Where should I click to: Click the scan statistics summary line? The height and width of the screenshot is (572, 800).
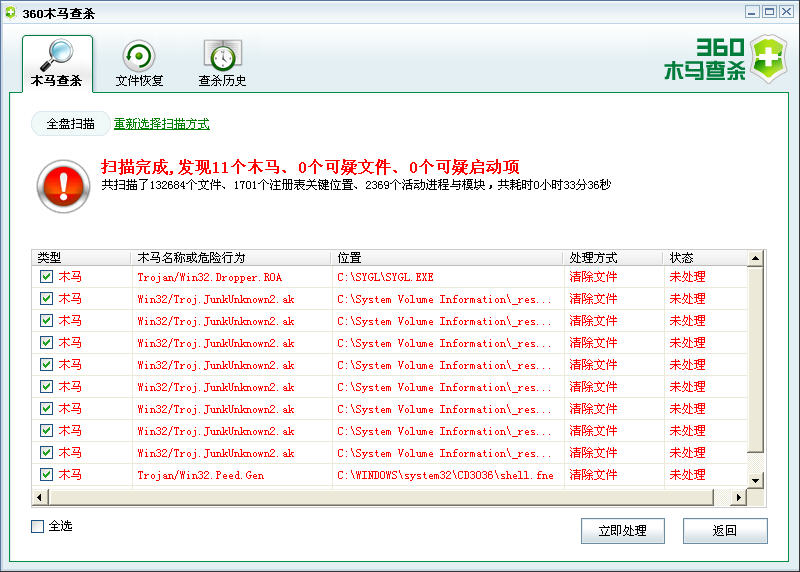click(x=356, y=185)
